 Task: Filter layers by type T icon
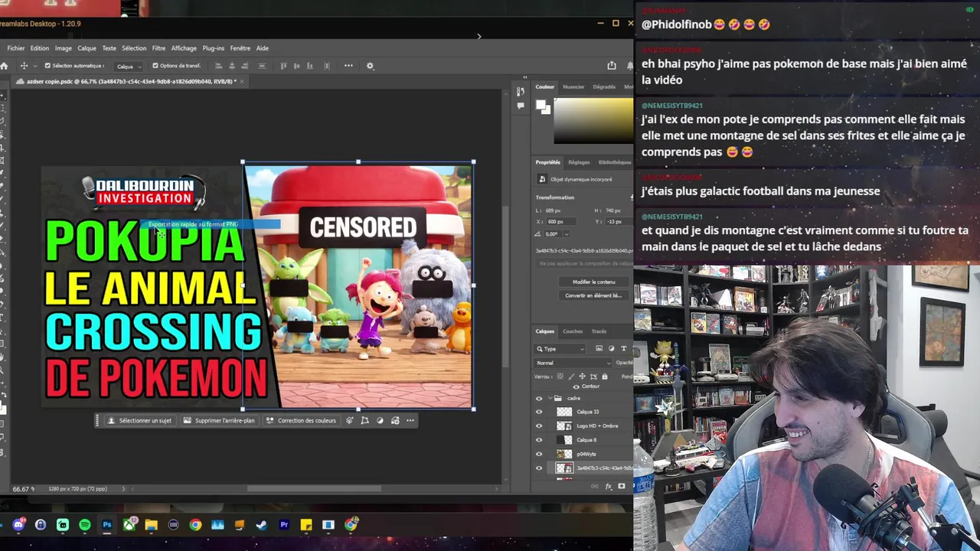coord(623,348)
